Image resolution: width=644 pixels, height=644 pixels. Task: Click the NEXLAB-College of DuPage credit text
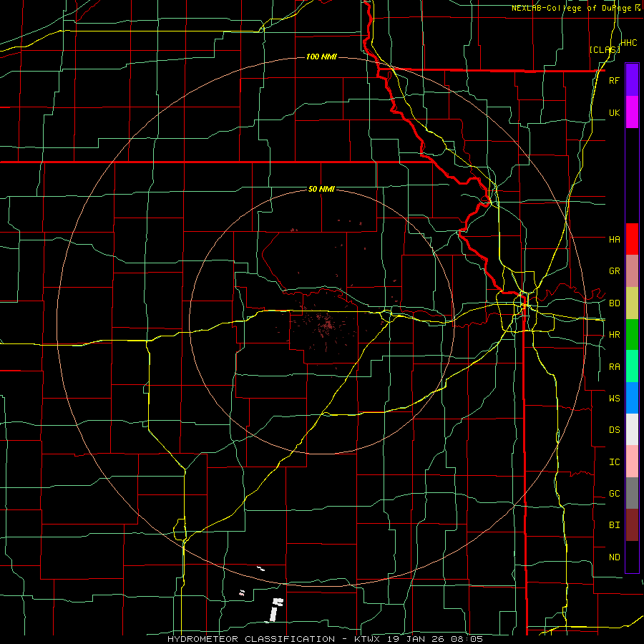[573, 8]
